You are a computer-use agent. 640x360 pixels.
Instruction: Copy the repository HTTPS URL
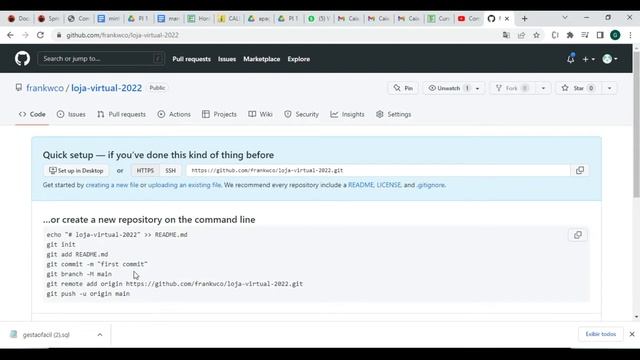pyautogui.click(x=580, y=170)
